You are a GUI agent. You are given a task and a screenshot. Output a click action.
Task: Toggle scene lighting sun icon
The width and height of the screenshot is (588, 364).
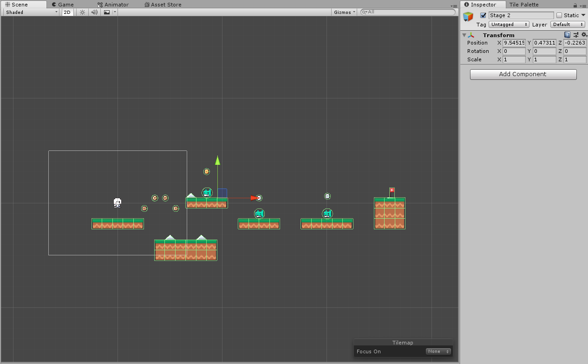tap(82, 13)
